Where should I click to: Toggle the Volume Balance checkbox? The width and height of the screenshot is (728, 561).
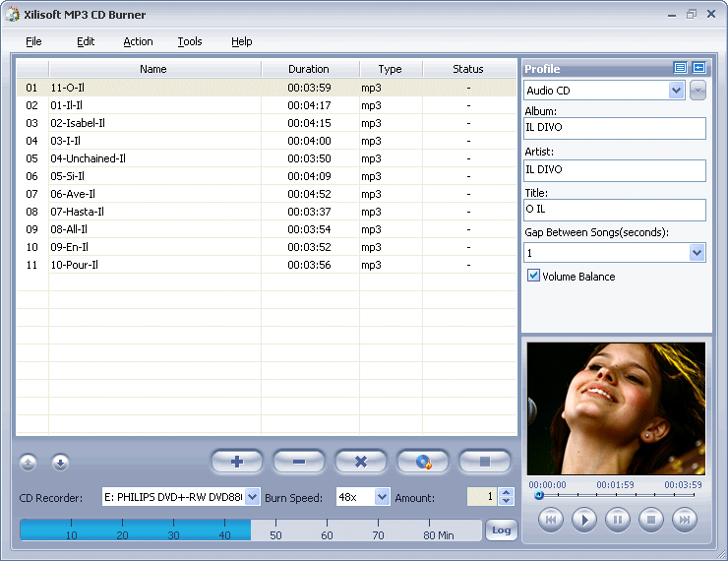tap(534, 277)
